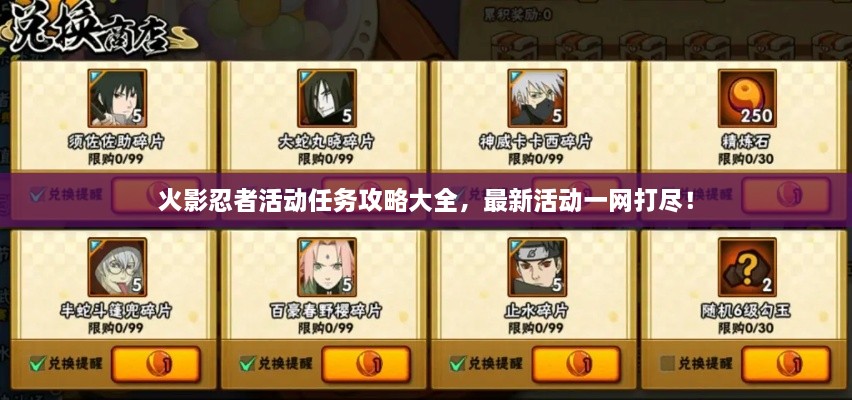This screenshot has height=400, width=852.
Task: Buy 半蛇斗篷兜碎片 with the coin button
Action: [x=156, y=364]
